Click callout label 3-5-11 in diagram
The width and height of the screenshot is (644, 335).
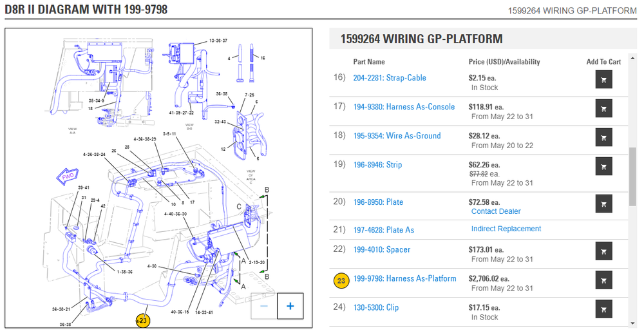pyautogui.click(x=169, y=134)
